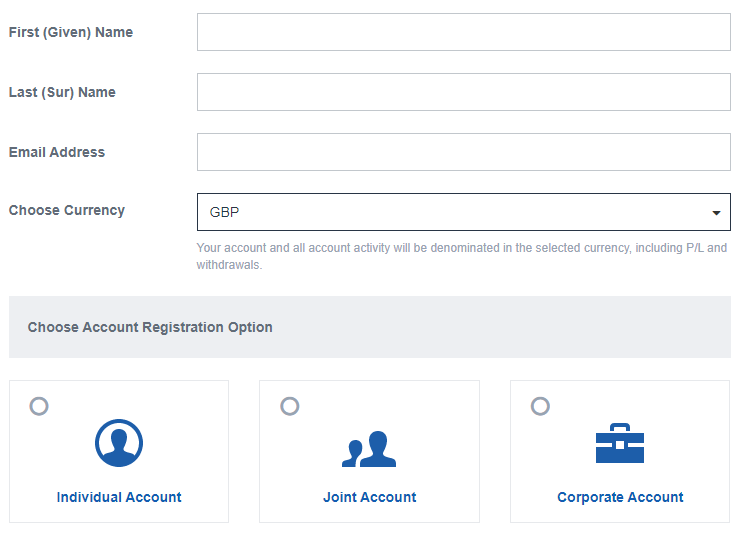The image size is (755, 535).
Task: Click the Corporate Account text label
Action: point(620,497)
